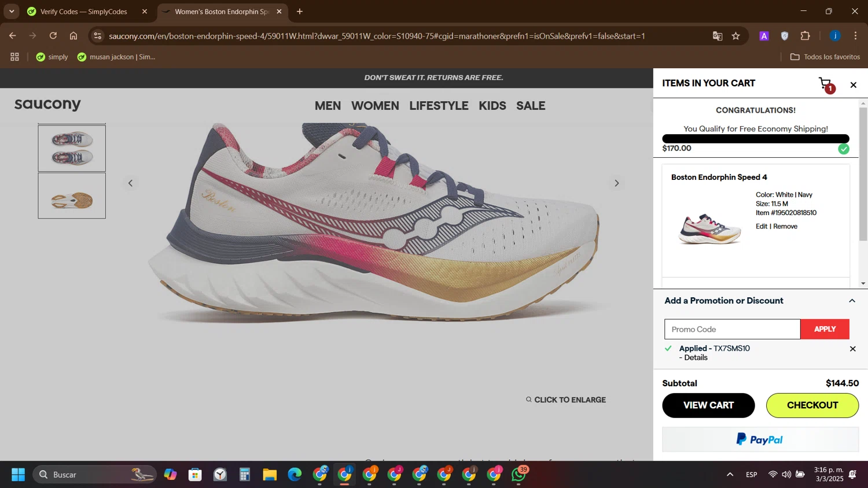Open the purple A extension
This screenshot has height=488, width=868.
point(764,36)
